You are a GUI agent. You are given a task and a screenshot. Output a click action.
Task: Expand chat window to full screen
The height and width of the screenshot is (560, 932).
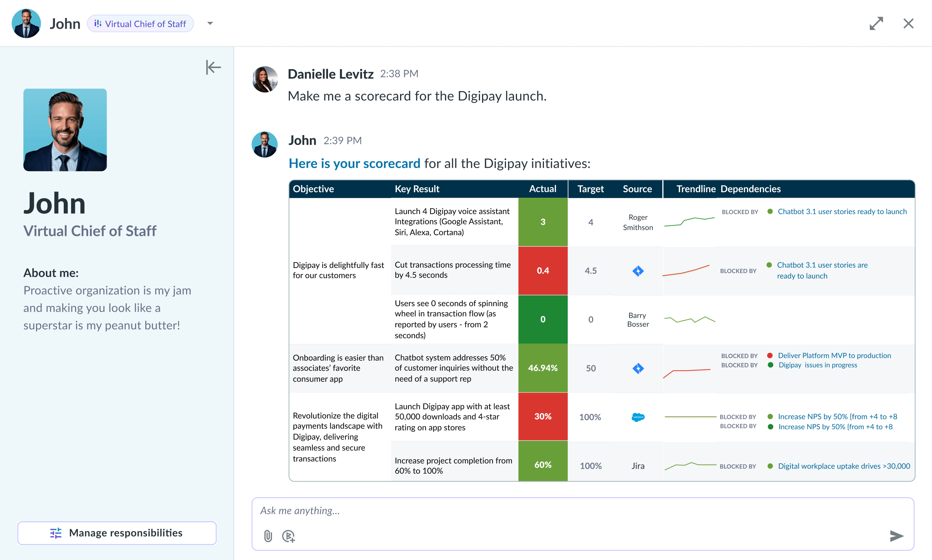(876, 23)
